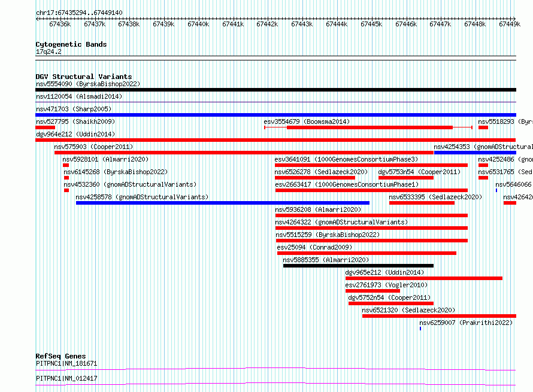533x392 pixels.
Task: Click the nsv575903 (Cooper2011) red bar
Action: click(x=244, y=153)
